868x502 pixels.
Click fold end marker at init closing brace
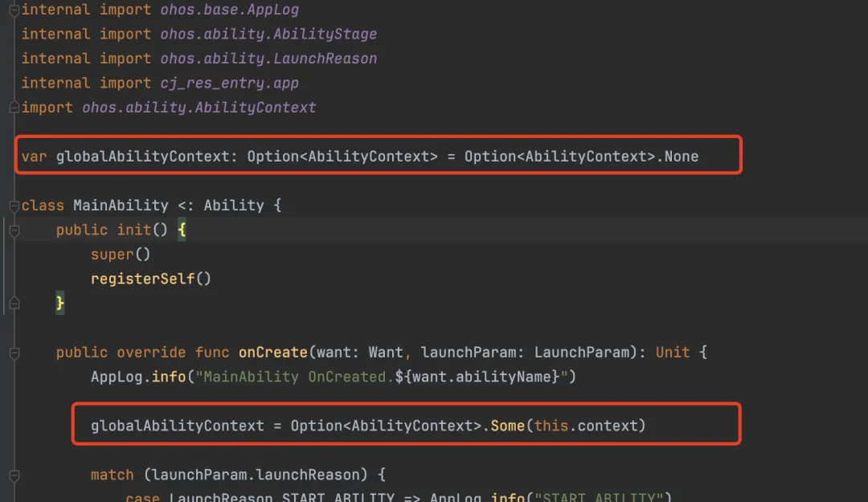click(x=14, y=304)
